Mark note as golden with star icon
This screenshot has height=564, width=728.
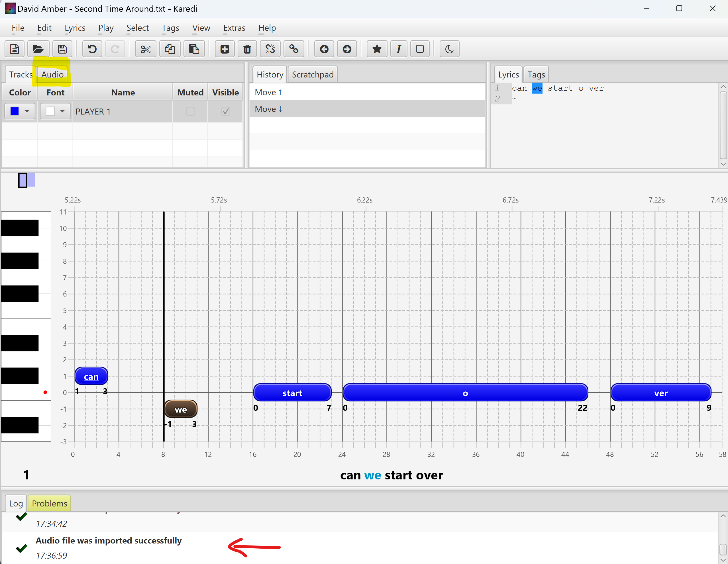377,49
